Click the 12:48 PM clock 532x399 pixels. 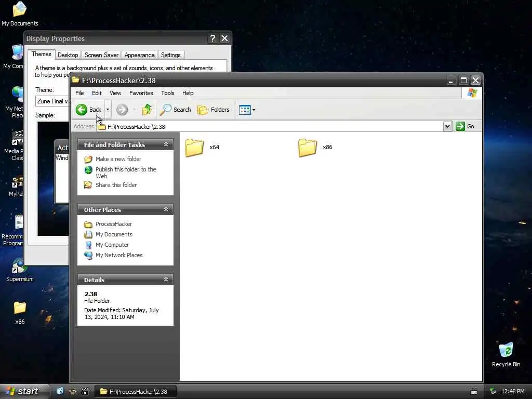(x=513, y=391)
